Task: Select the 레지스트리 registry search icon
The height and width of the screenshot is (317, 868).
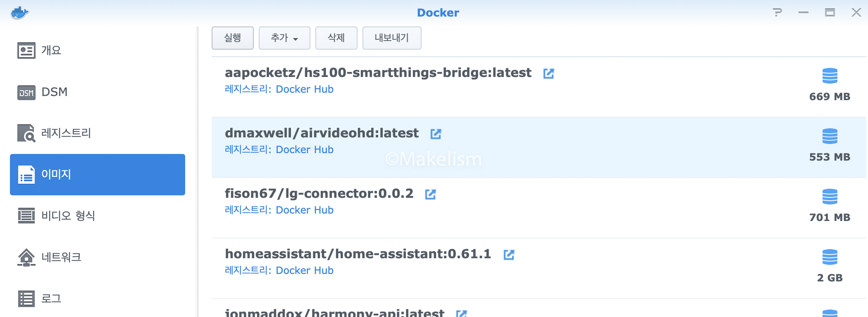Action: click(x=26, y=133)
